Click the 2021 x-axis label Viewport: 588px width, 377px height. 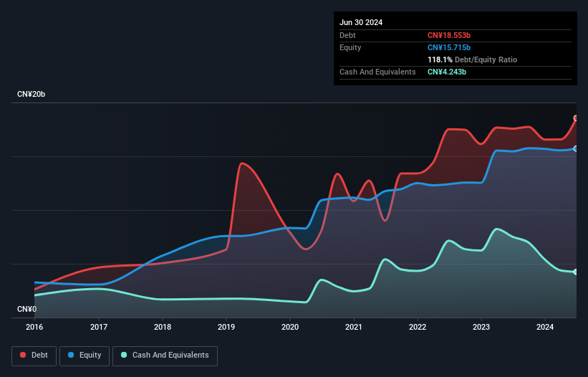point(354,327)
